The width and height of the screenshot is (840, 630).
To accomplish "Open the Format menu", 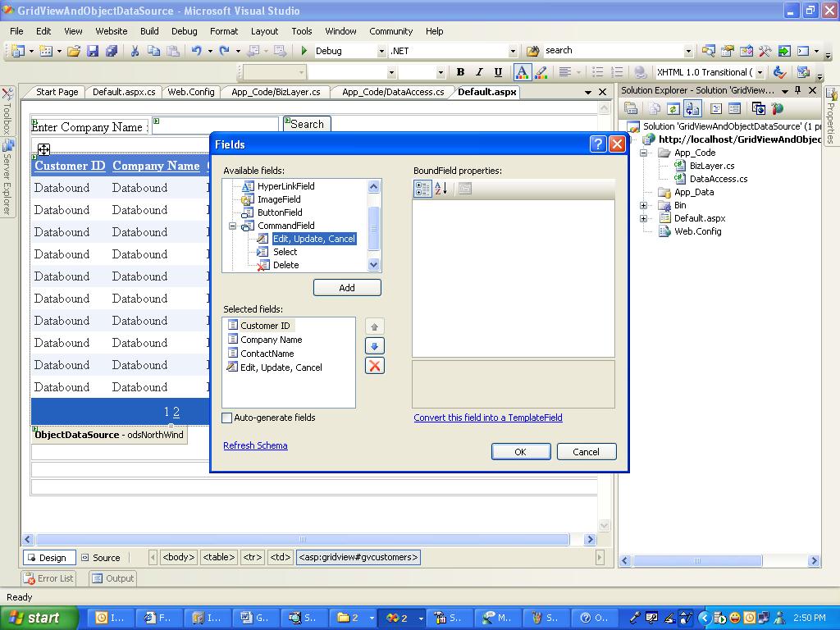I will [223, 31].
